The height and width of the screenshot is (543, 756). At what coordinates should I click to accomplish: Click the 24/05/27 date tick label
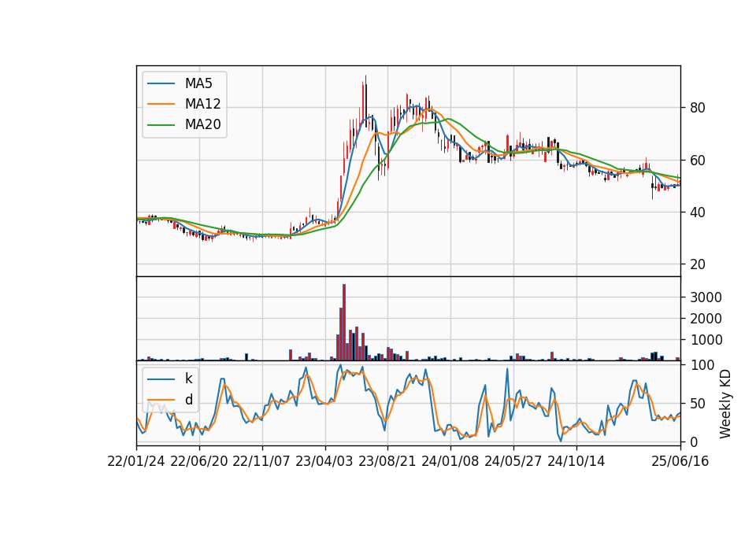tap(513, 462)
